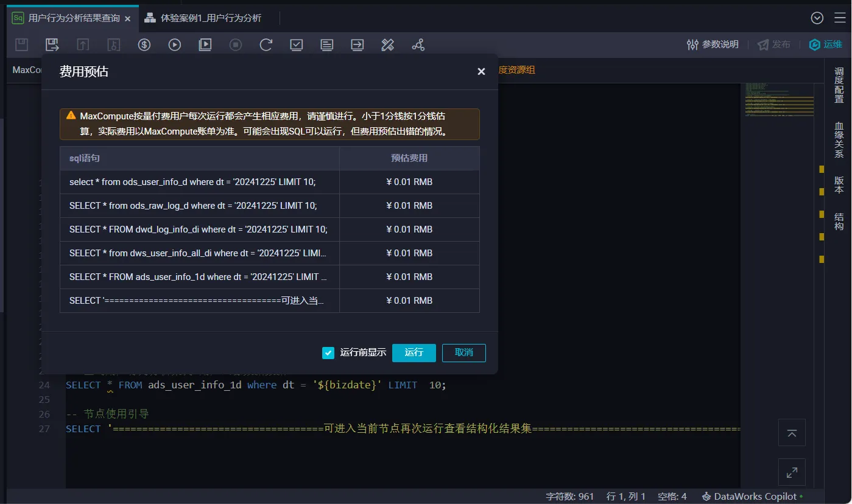Viewport: 852px width, 504px height.
Task: Open the hamburger menu at top right
Action: coord(840,18)
